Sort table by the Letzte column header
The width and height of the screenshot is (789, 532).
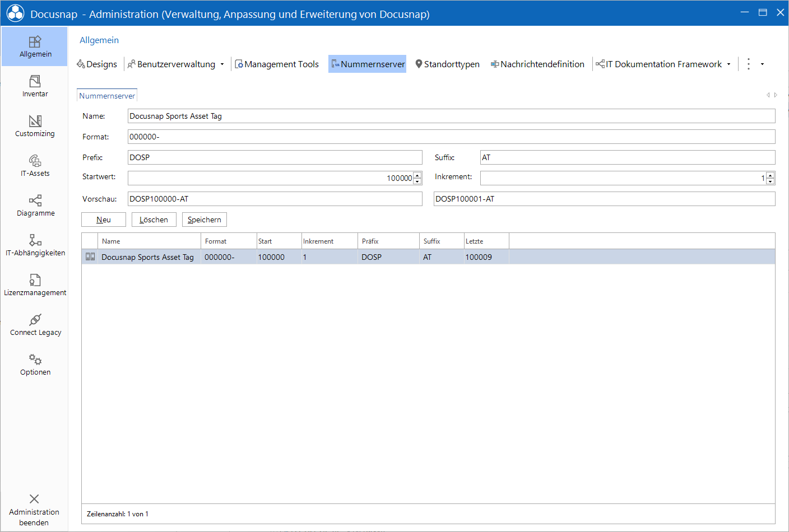tap(486, 241)
